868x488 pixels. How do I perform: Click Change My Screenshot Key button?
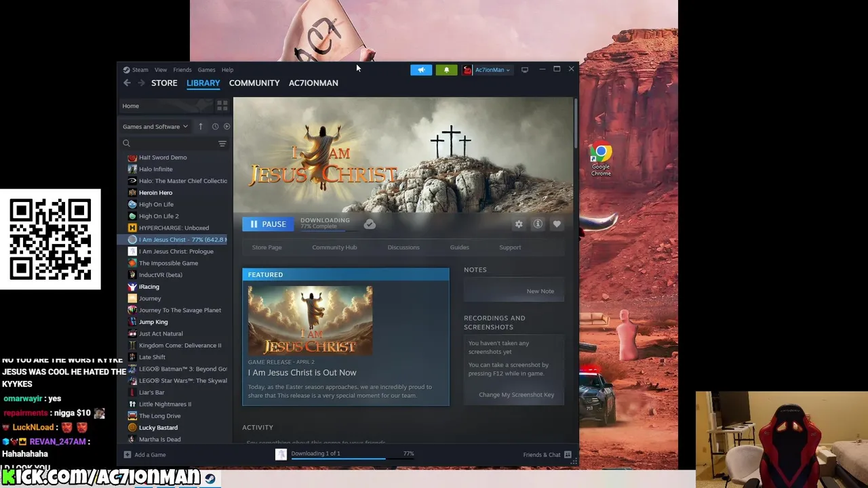(516, 394)
